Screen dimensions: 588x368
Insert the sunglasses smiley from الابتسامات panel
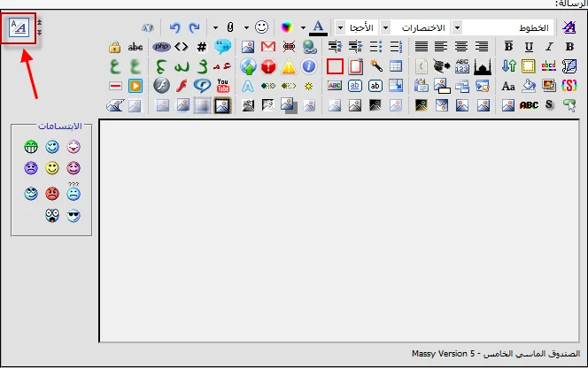click(x=73, y=215)
